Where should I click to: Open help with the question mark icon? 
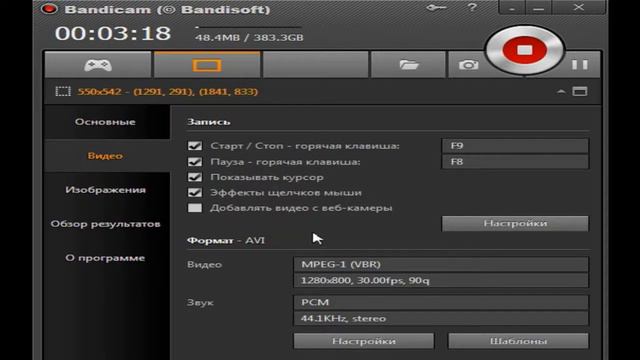472,7
